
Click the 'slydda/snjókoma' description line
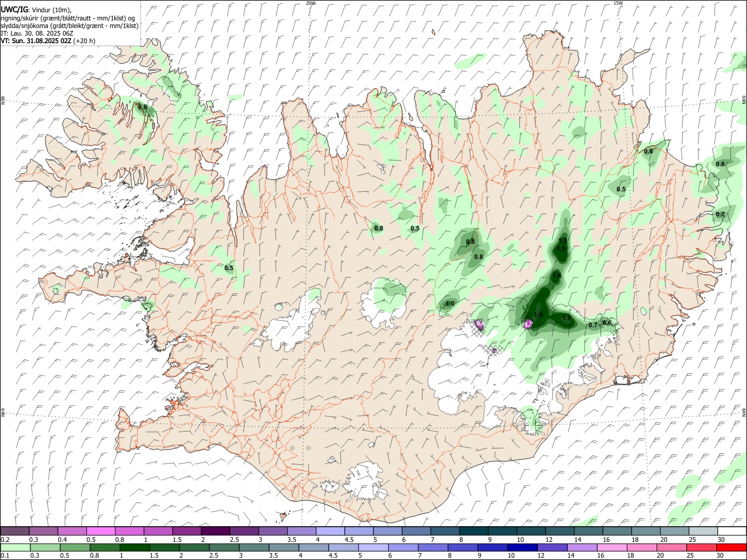pyautogui.click(x=69, y=26)
